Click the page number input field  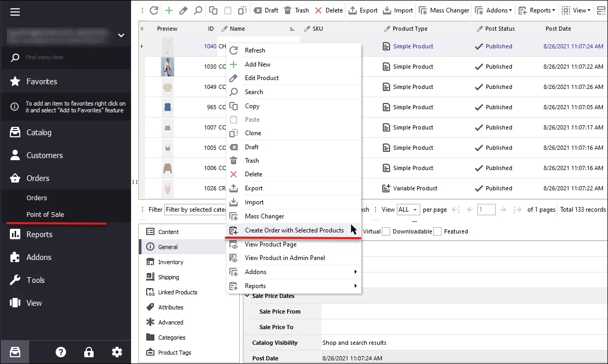(x=486, y=210)
